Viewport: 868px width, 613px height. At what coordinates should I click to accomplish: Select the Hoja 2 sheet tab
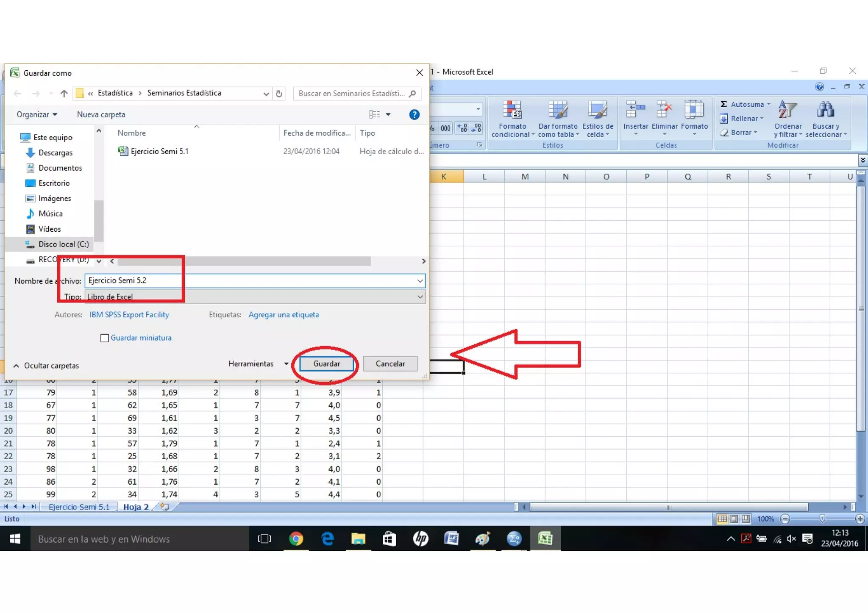click(136, 507)
